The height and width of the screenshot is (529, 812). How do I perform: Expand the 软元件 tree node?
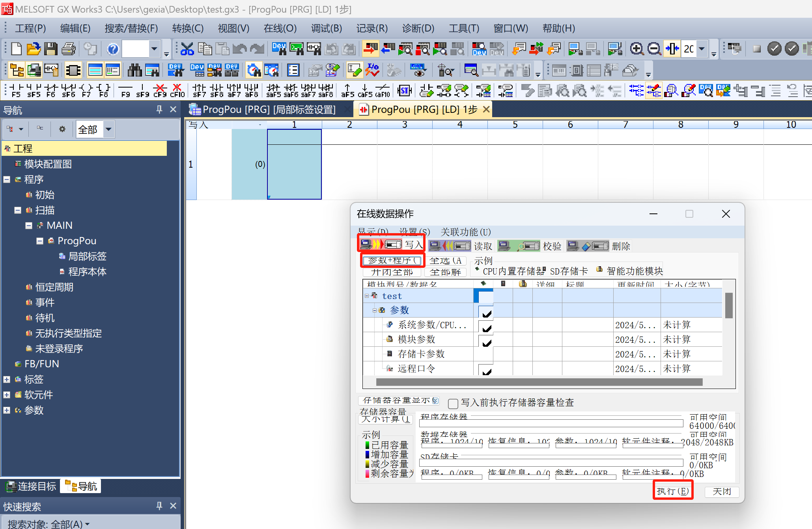pyautogui.click(x=7, y=395)
